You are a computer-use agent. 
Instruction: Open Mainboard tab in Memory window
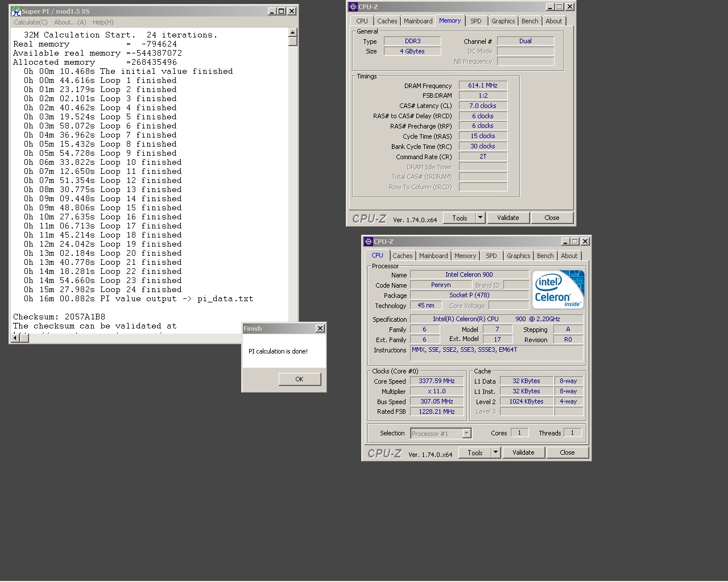tap(418, 21)
